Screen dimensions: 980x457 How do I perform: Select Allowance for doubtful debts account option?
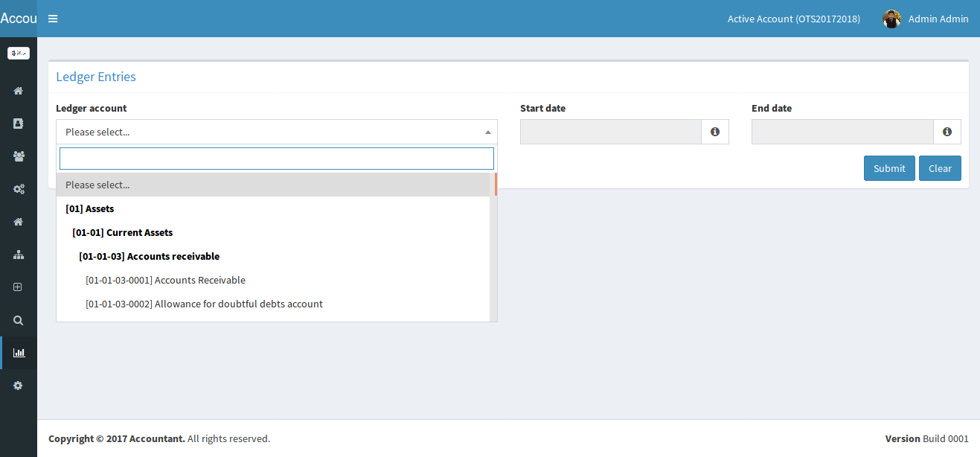[273, 304]
